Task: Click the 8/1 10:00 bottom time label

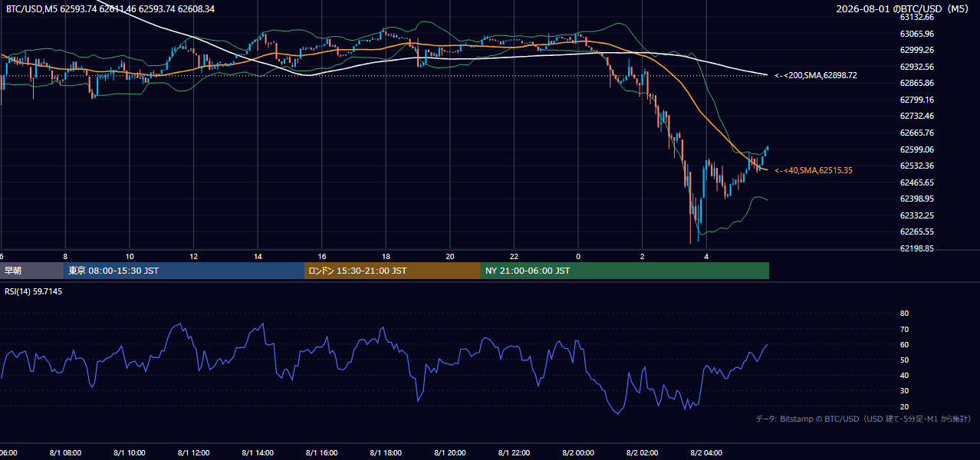Action: (x=130, y=453)
